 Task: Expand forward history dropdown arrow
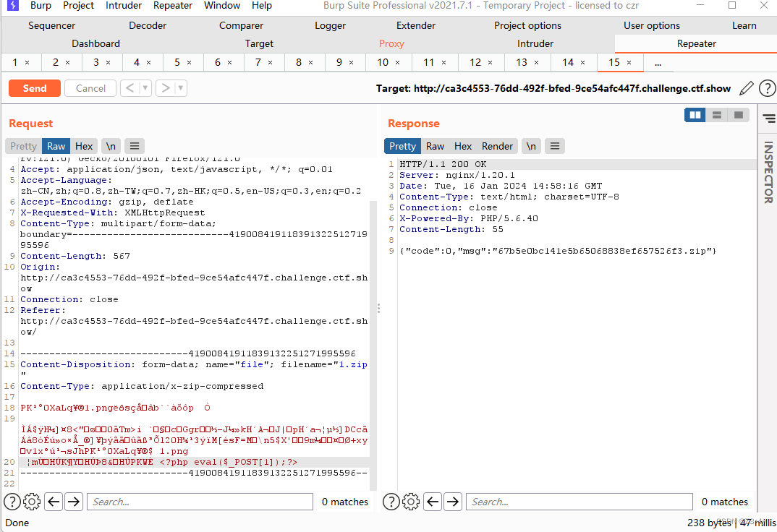pyautogui.click(x=181, y=88)
